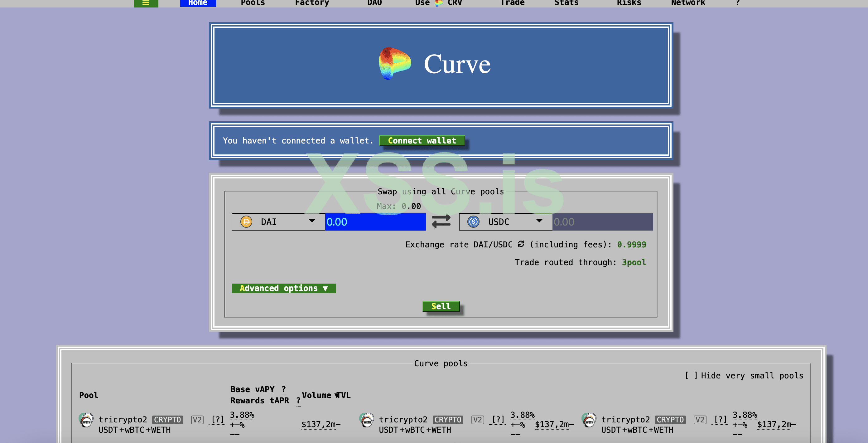This screenshot has width=868, height=443.
Task: Sort pools by the Volume column header
Action: pyautogui.click(x=316, y=395)
